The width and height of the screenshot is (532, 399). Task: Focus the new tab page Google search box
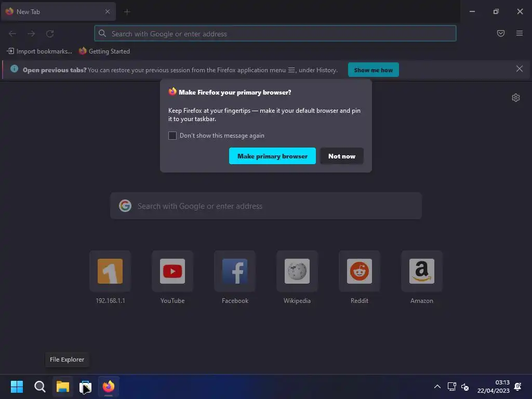[x=266, y=206]
